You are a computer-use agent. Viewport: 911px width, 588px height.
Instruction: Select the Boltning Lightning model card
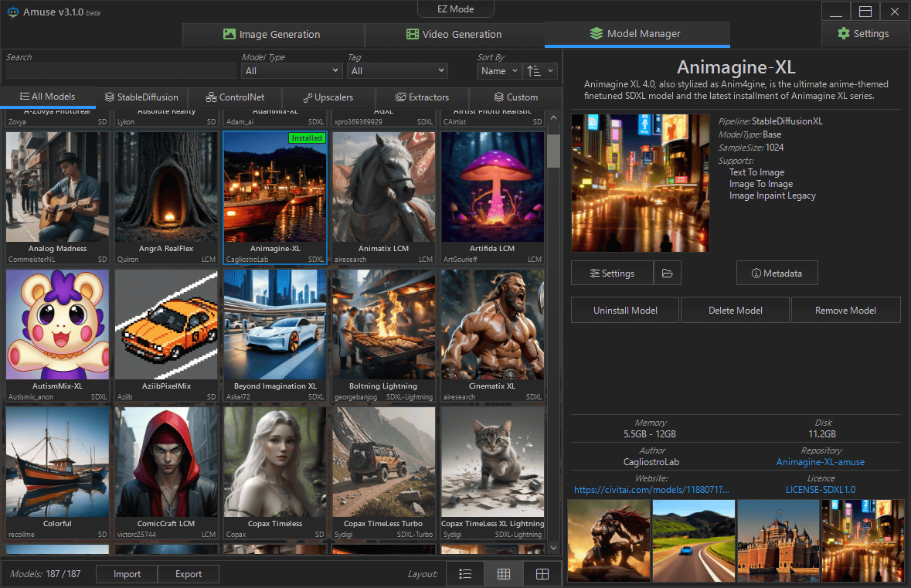pos(383,335)
